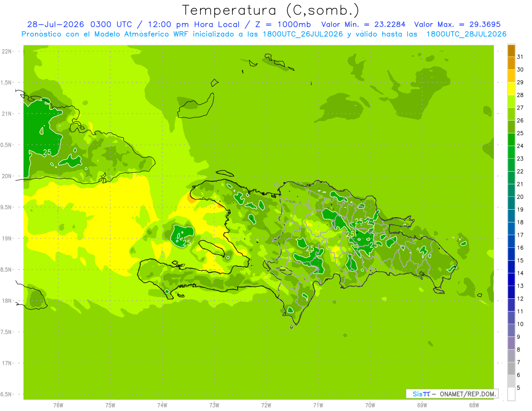The width and height of the screenshot is (532, 411).
Task: Click the 25 contour label over eastern Cuba
Action: (x=47, y=152)
